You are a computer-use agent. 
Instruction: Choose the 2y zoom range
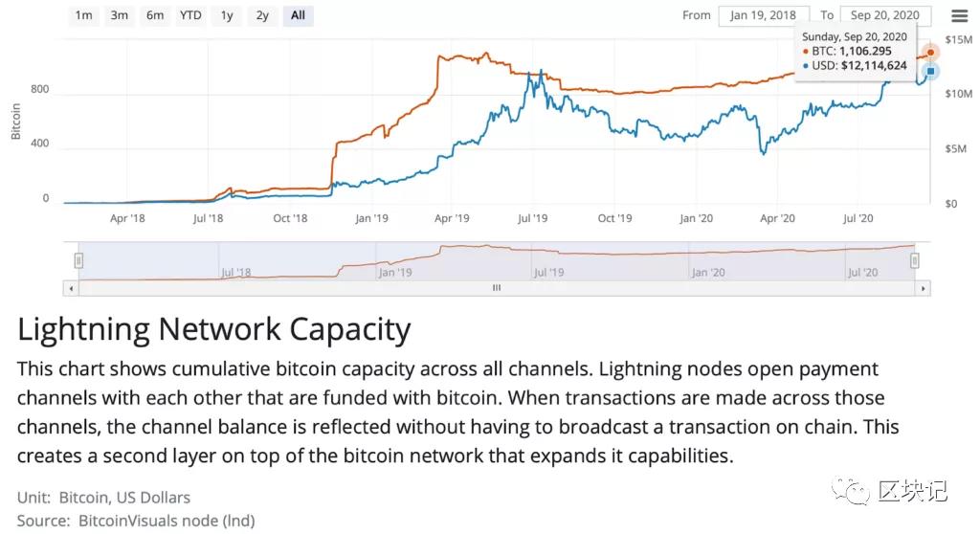(x=262, y=15)
